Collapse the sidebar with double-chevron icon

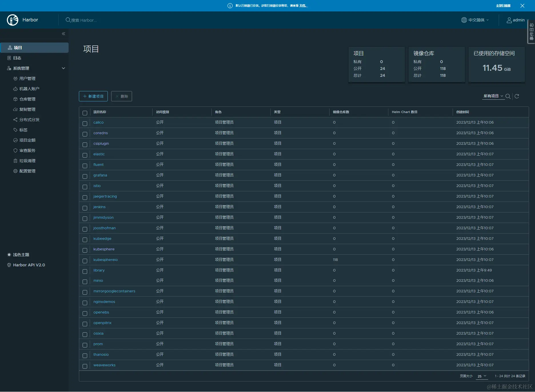tap(63, 34)
